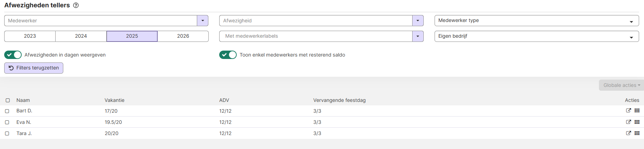The width and height of the screenshot is (644, 149).
Task: Open external link icon for Tara J.
Action: coord(628,133)
